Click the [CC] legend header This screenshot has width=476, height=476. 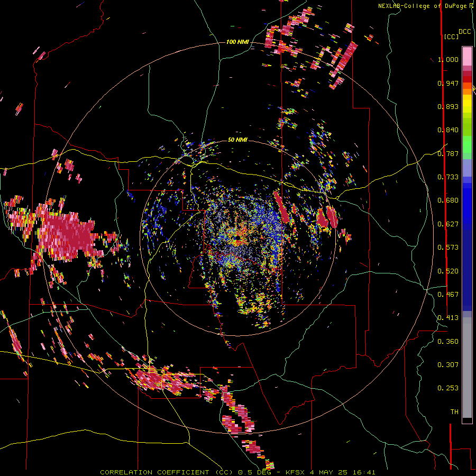pyautogui.click(x=451, y=36)
